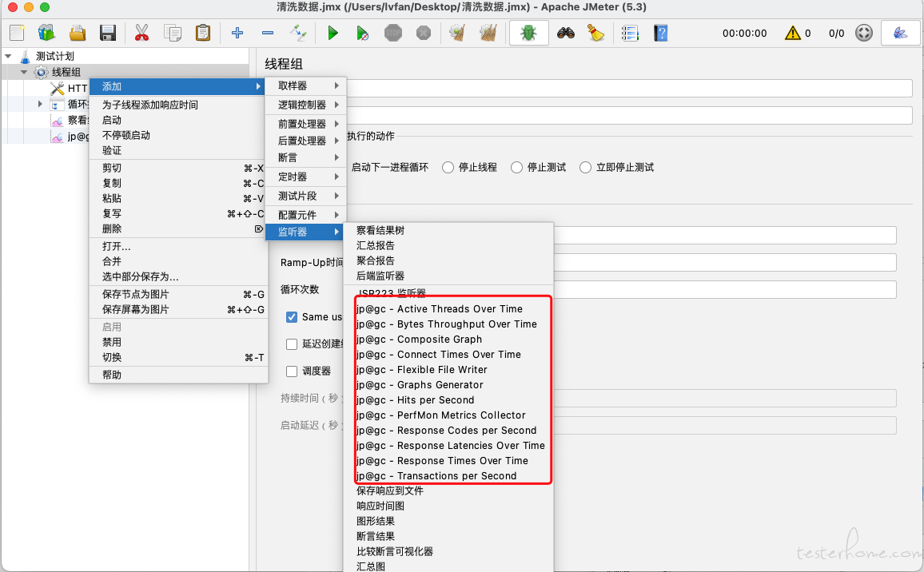
Task: Open Help with the question mark icon
Action: [660, 33]
